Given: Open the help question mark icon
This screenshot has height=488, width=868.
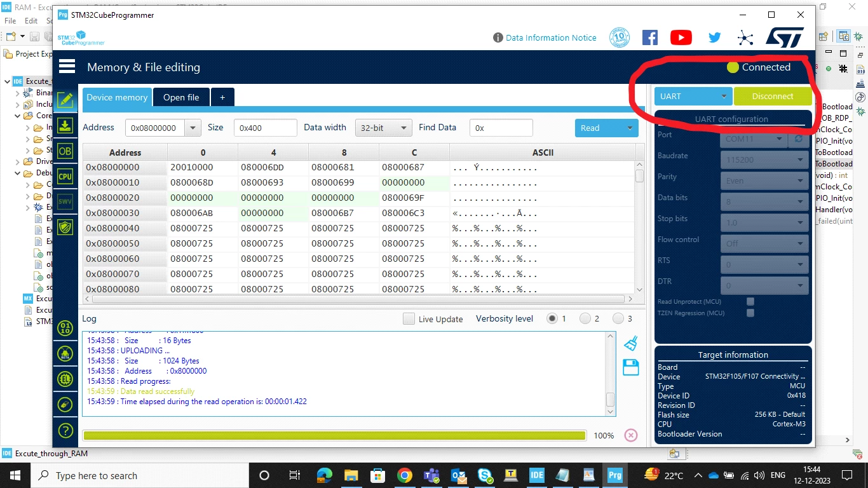Looking at the screenshot, I should [65, 431].
